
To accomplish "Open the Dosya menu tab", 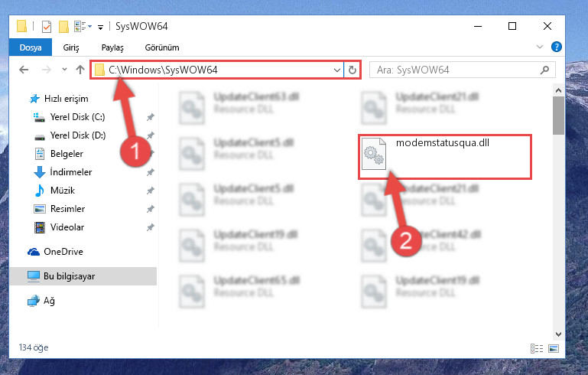I will (x=31, y=47).
